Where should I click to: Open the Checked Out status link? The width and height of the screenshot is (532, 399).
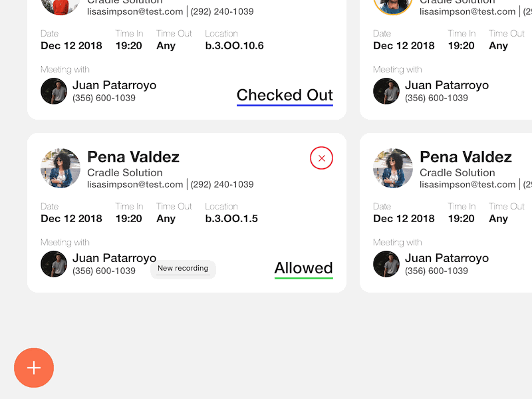285,95
